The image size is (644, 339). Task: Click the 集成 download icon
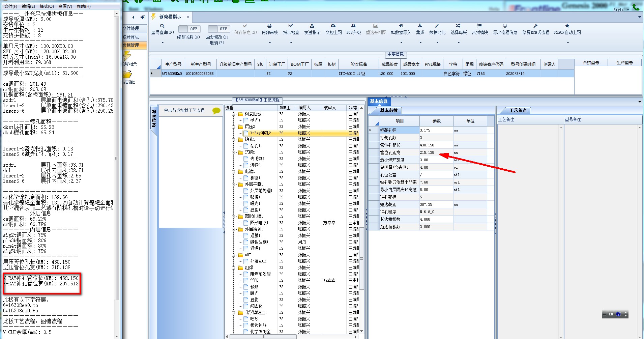[x=420, y=26]
